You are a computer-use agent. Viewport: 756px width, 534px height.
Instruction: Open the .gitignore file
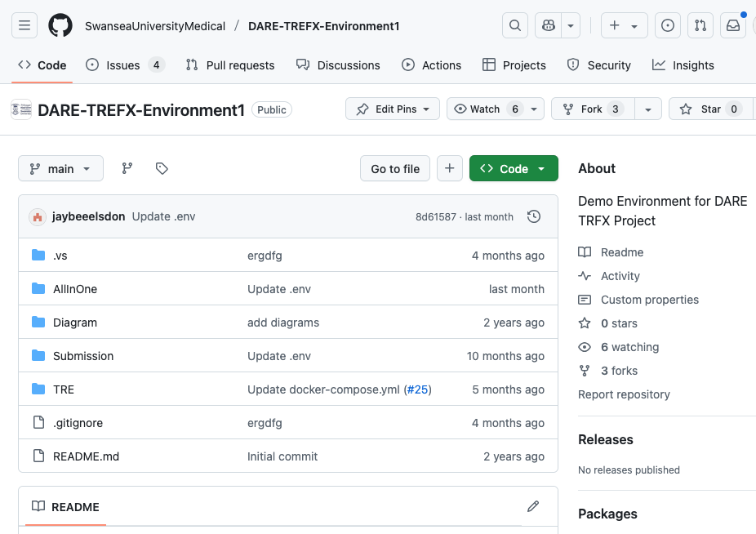(x=78, y=423)
